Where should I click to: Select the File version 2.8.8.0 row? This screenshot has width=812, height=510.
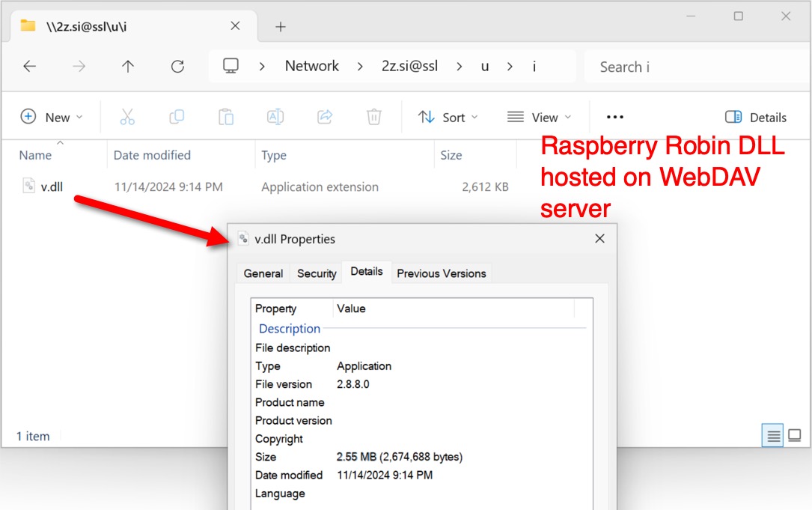421,384
